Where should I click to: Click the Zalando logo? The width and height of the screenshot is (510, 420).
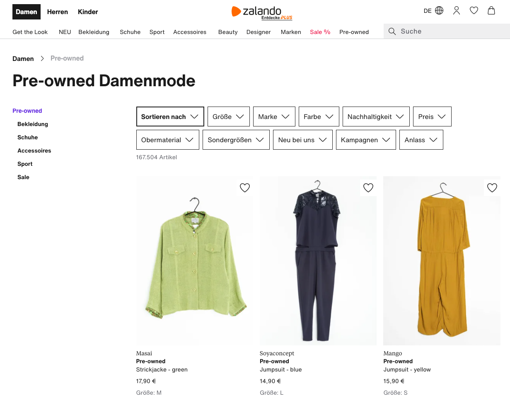(x=256, y=11)
